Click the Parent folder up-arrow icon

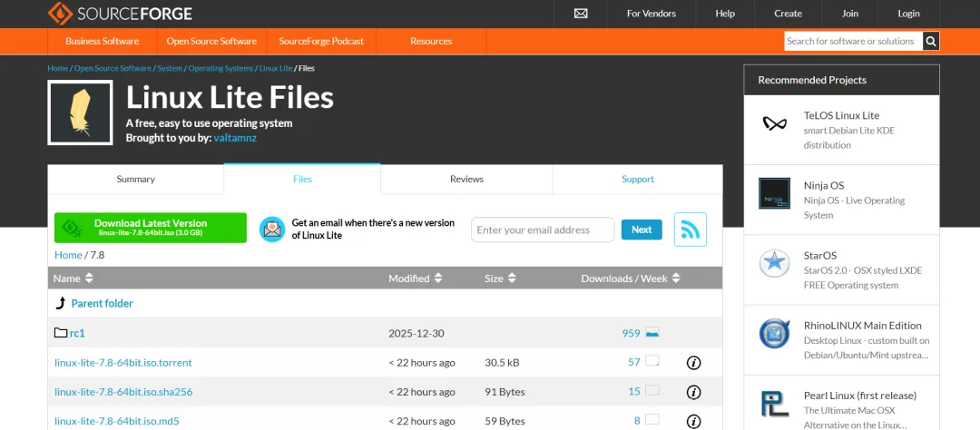[x=61, y=303]
